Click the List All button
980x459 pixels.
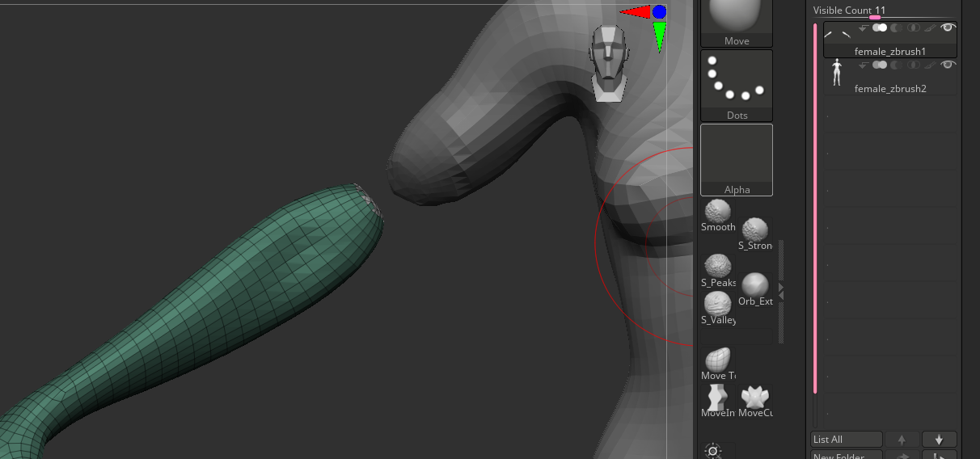(846, 440)
